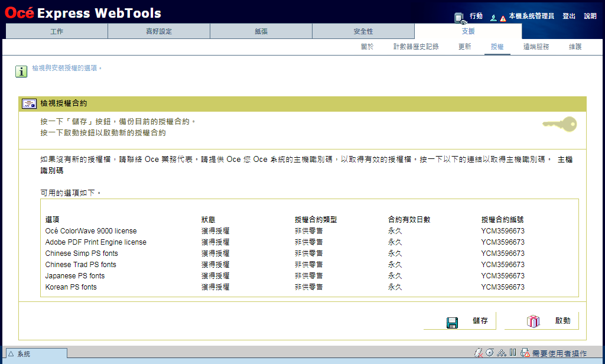The width and height of the screenshot is (605, 364).
Task: Click the 檢視與安裝授權的選項 info text
Action: [67, 69]
